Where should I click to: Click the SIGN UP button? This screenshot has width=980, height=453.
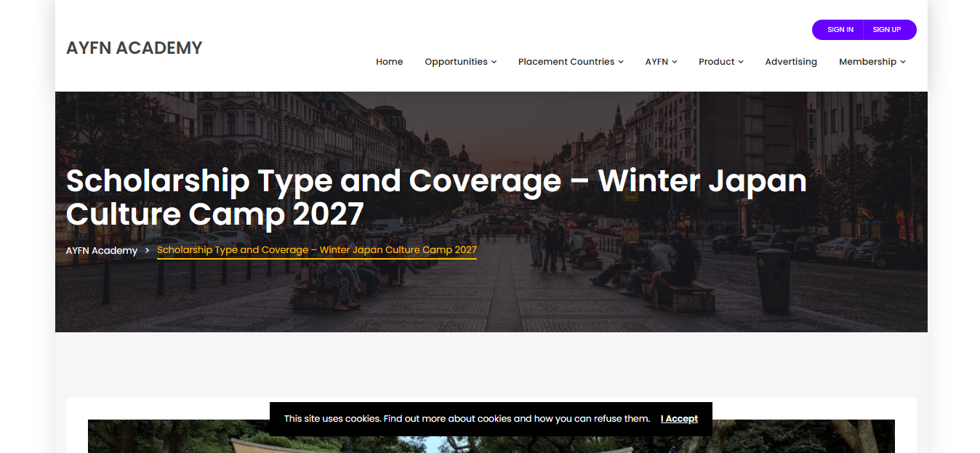click(888, 30)
